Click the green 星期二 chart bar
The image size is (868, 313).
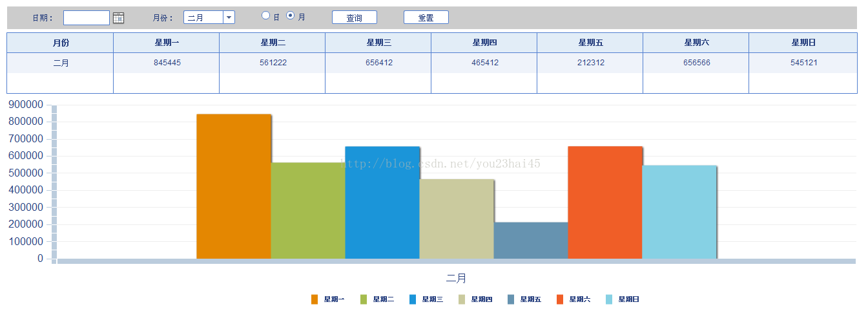308,211
